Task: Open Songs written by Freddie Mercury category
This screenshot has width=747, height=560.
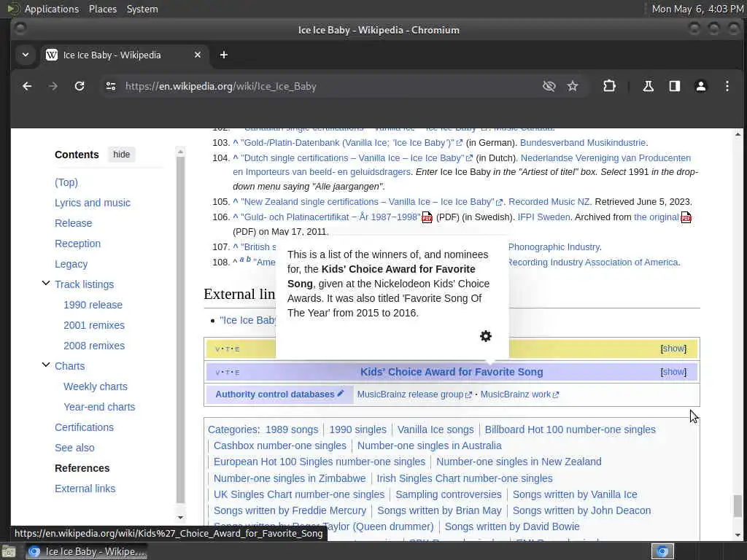Action: (x=290, y=510)
